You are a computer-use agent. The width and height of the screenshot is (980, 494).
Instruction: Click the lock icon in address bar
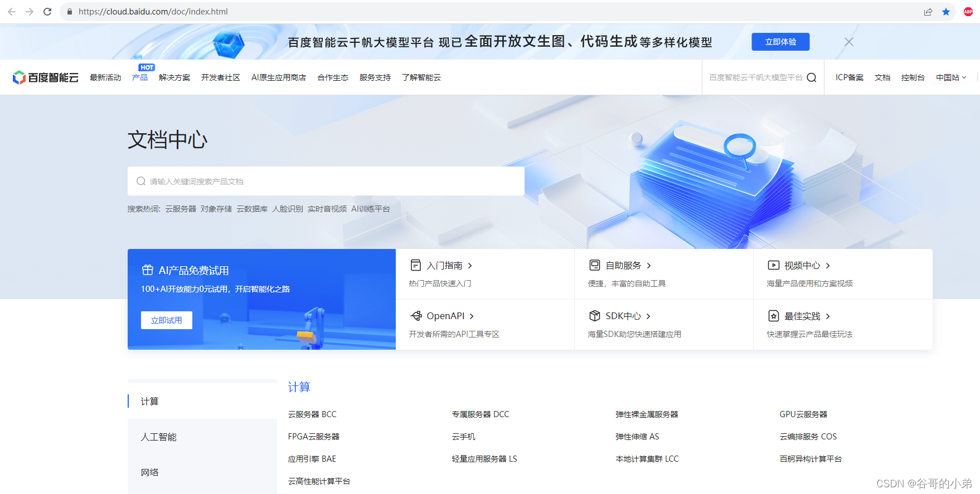point(70,12)
